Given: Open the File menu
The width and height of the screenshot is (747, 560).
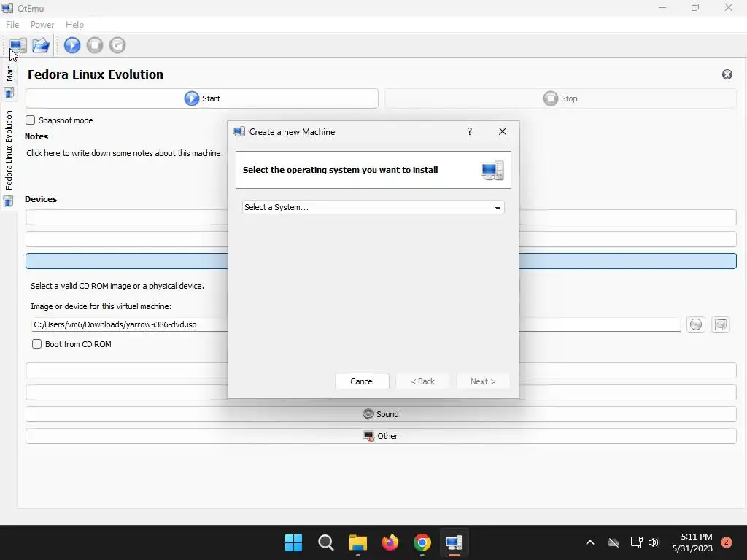Looking at the screenshot, I should point(12,24).
